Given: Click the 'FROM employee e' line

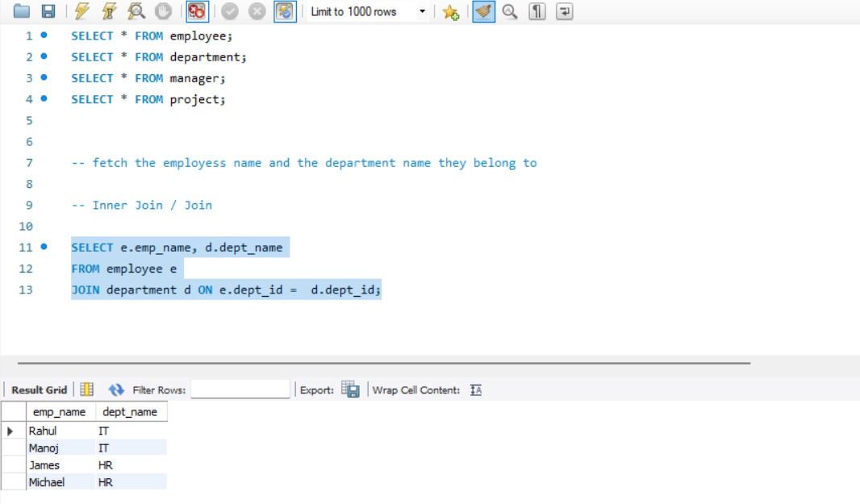Looking at the screenshot, I should (124, 269).
